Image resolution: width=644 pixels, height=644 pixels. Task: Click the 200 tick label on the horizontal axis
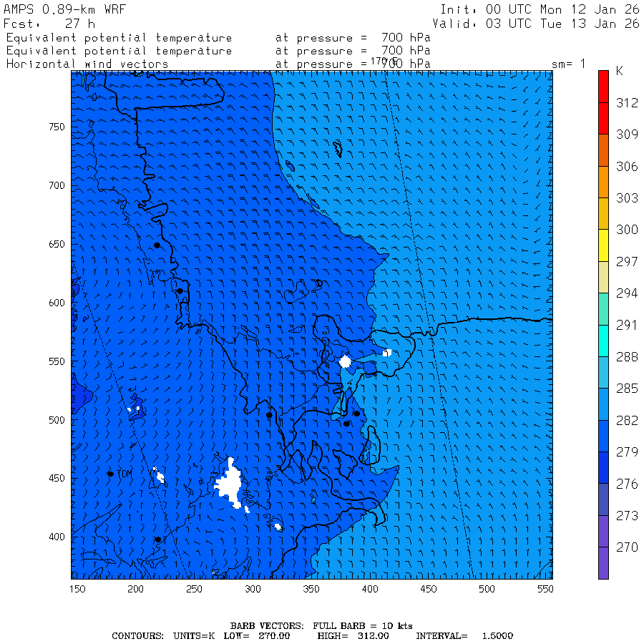point(135,589)
